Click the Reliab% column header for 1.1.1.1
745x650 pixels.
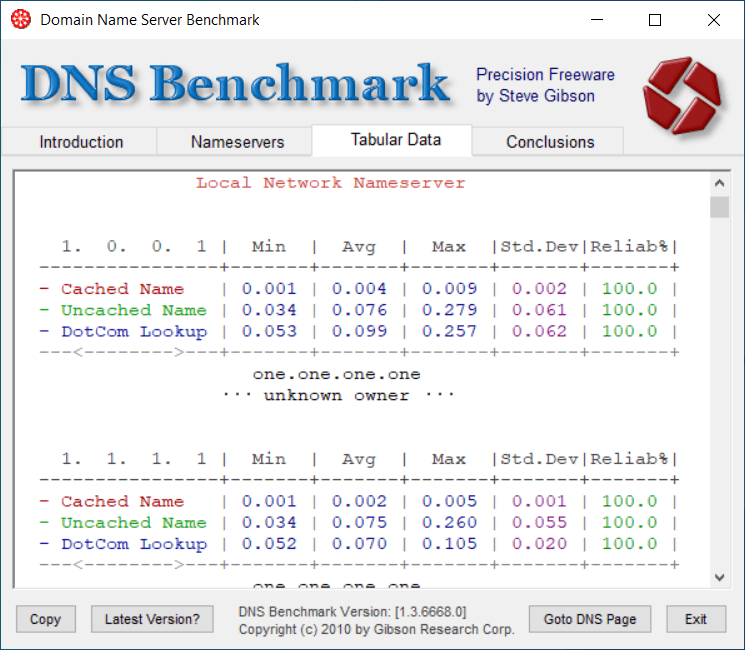(629, 459)
